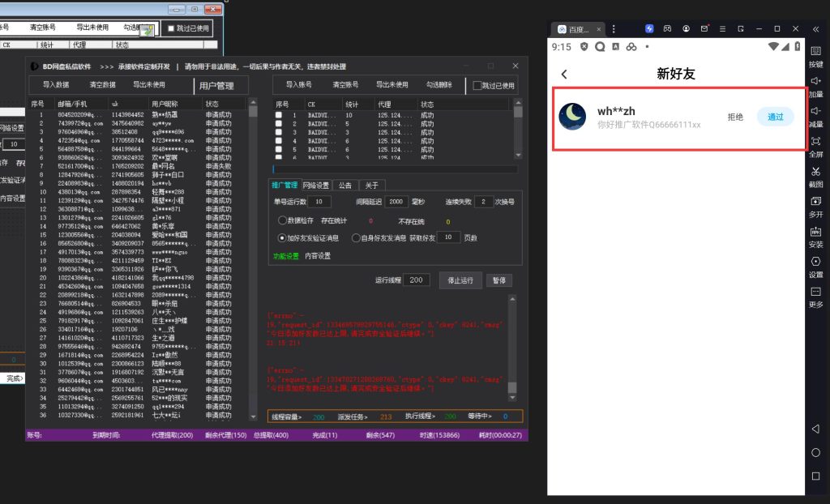
Task: Click inside the 运行线程 field showing 200
Action: point(416,280)
